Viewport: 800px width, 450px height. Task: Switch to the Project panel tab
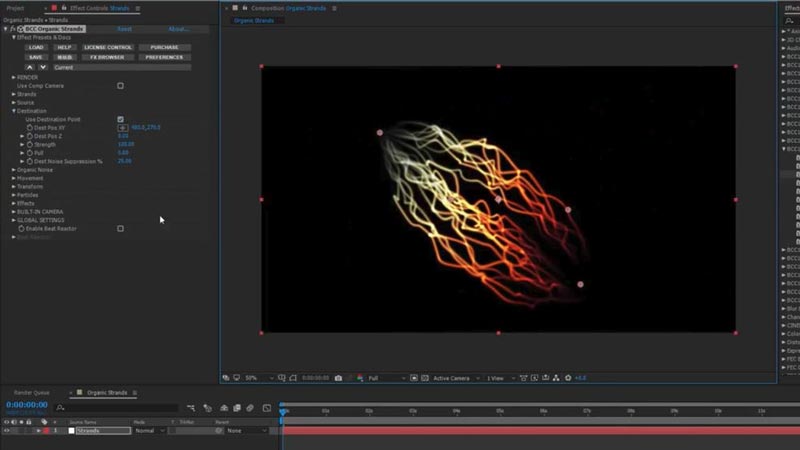[x=15, y=8]
